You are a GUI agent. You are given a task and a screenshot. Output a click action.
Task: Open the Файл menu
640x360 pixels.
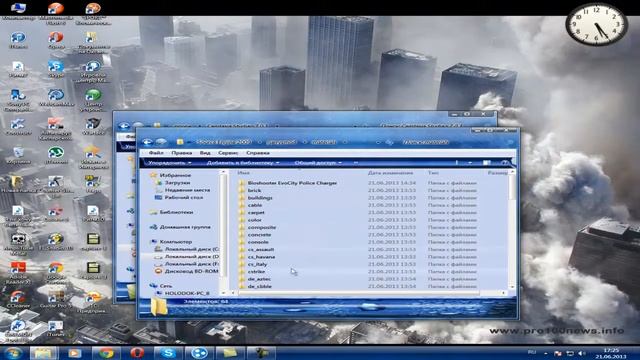tap(156, 153)
